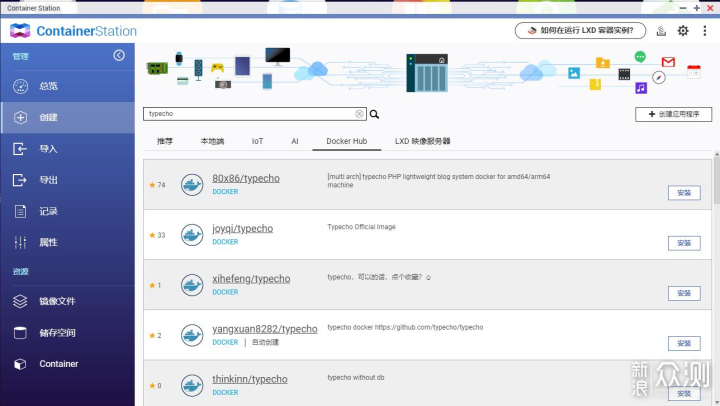Click the create plus circle icon
Viewport: 720px width, 406px height.
pos(20,118)
